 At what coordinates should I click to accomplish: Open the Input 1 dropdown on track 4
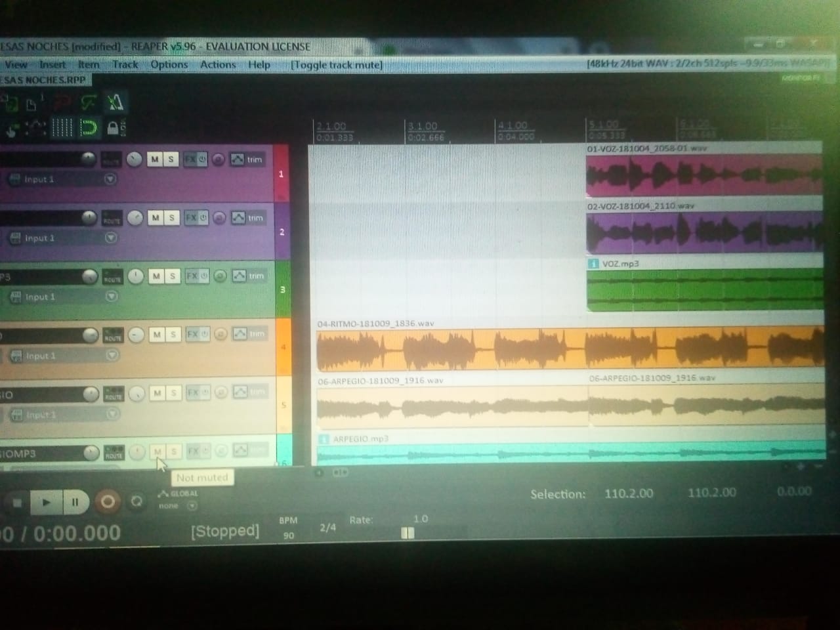tap(112, 355)
